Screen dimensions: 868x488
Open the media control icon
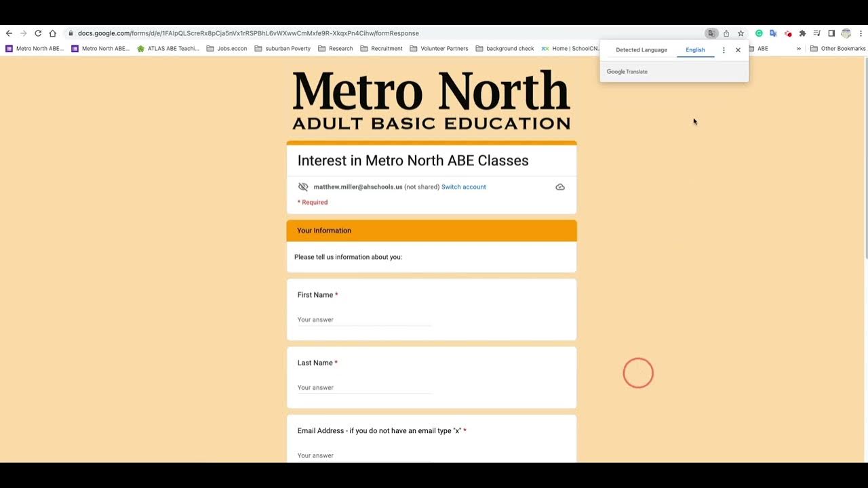pyautogui.click(x=816, y=33)
